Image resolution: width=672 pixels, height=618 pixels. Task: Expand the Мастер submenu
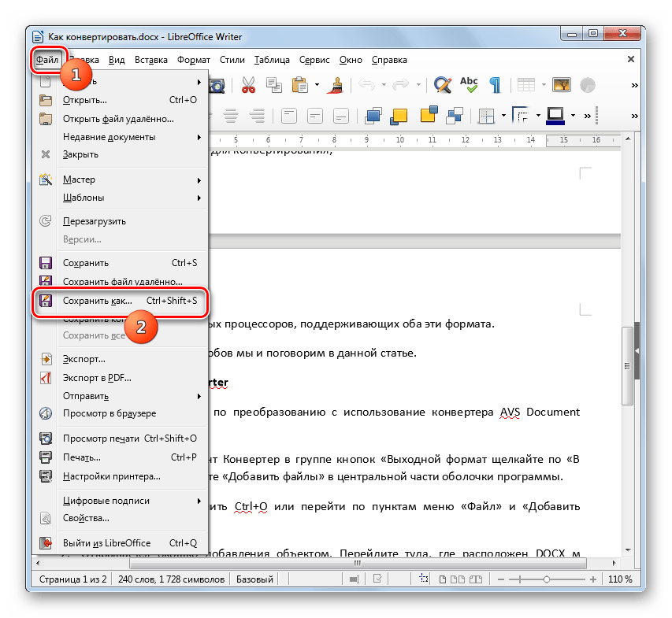tap(120, 179)
